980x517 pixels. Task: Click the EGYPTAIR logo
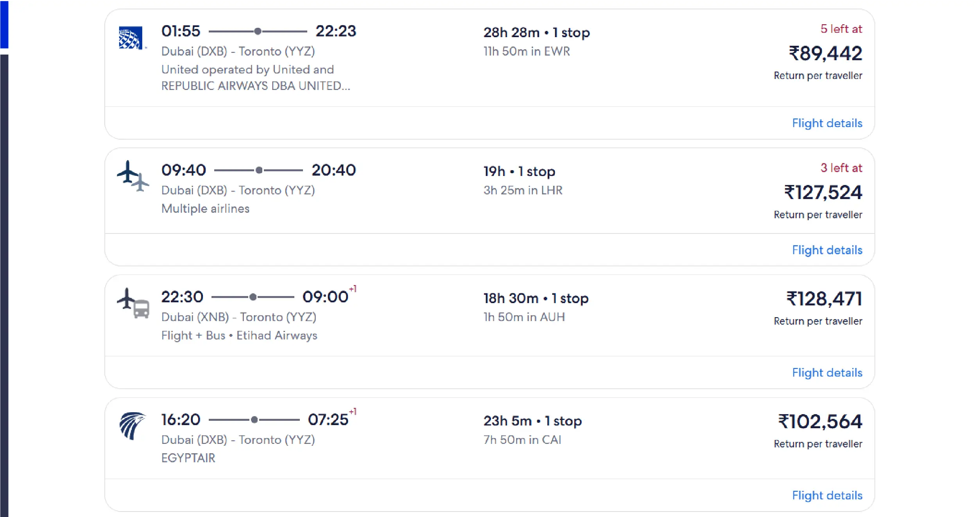point(132,425)
